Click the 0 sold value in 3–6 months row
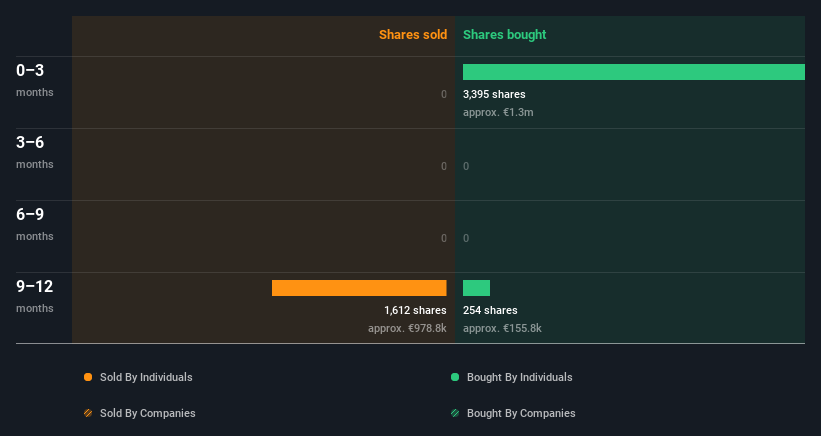The image size is (821, 436). pos(443,166)
